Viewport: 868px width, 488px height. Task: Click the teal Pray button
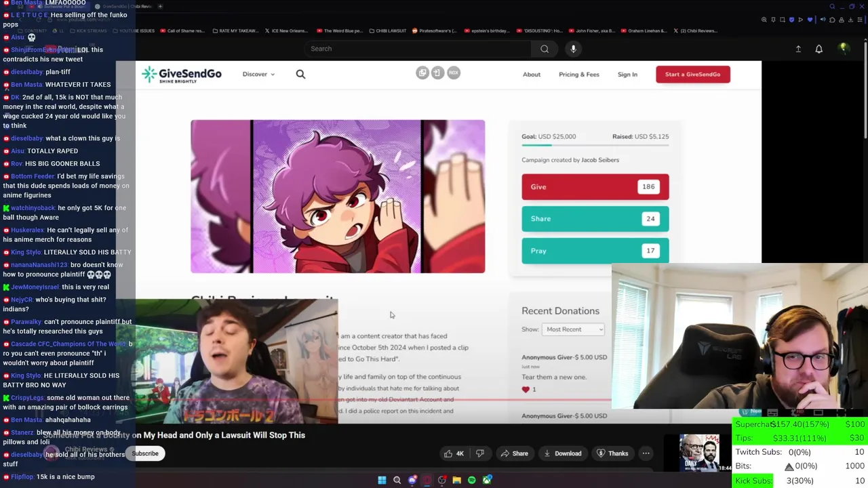pyautogui.click(x=595, y=251)
